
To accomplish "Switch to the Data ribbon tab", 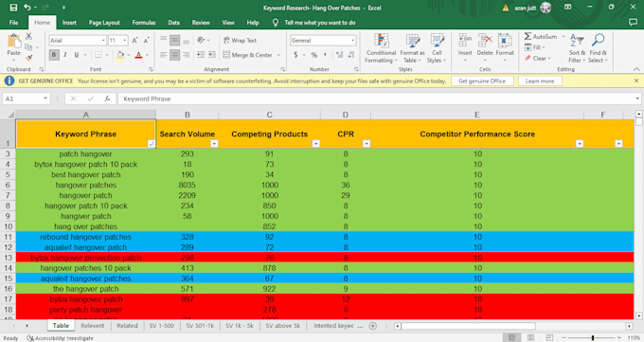I will (x=173, y=23).
